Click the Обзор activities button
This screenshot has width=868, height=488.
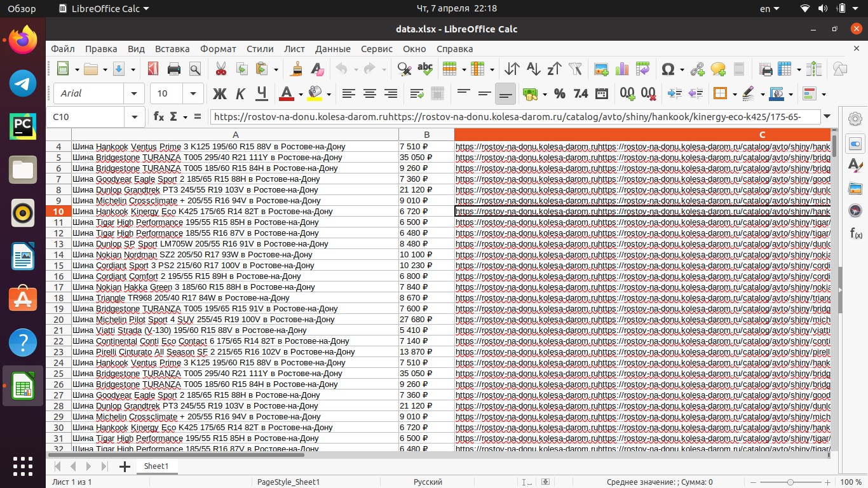(x=22, y=9)
